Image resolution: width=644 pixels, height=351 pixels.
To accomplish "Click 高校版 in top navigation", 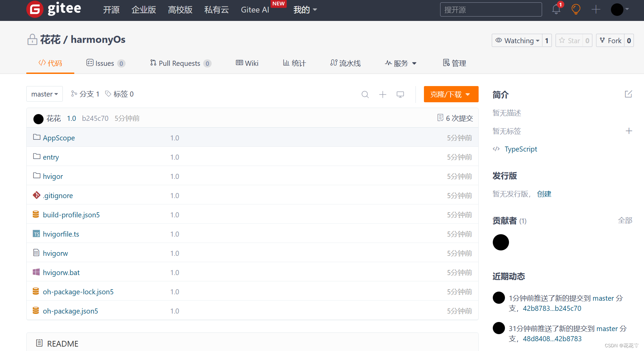I will pyautogui.click(x=180, y=10).
